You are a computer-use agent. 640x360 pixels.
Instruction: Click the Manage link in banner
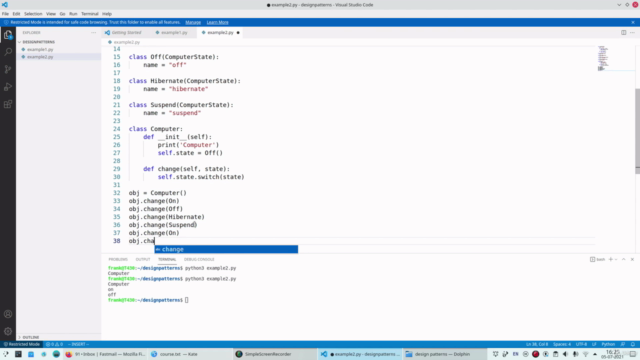click(193, 22)
